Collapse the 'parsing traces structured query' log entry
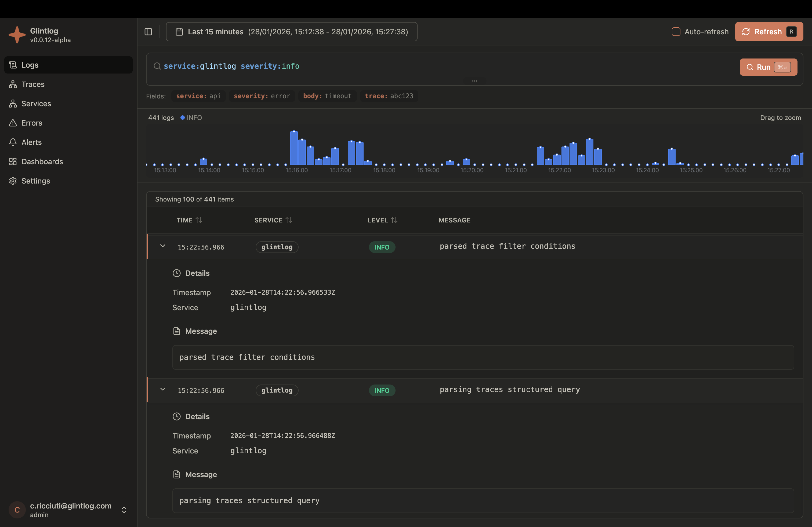Image resolution: width=812 pixels, height=527 pixels. pos(162,390)
